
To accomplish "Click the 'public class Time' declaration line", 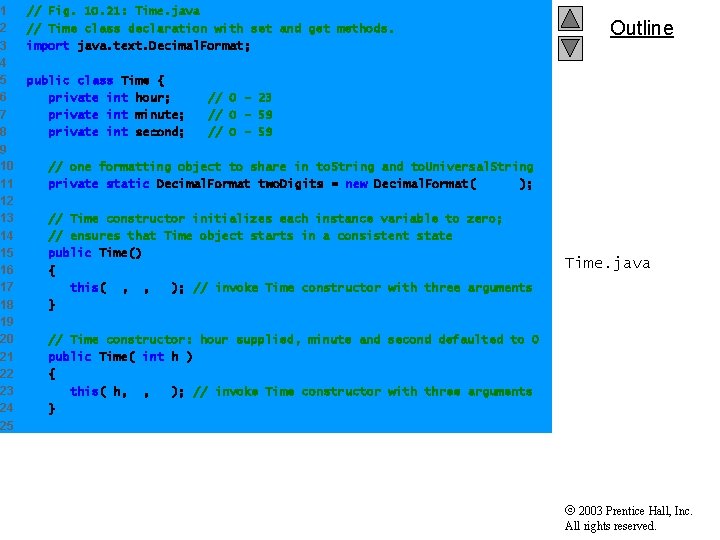I will 96,80.
